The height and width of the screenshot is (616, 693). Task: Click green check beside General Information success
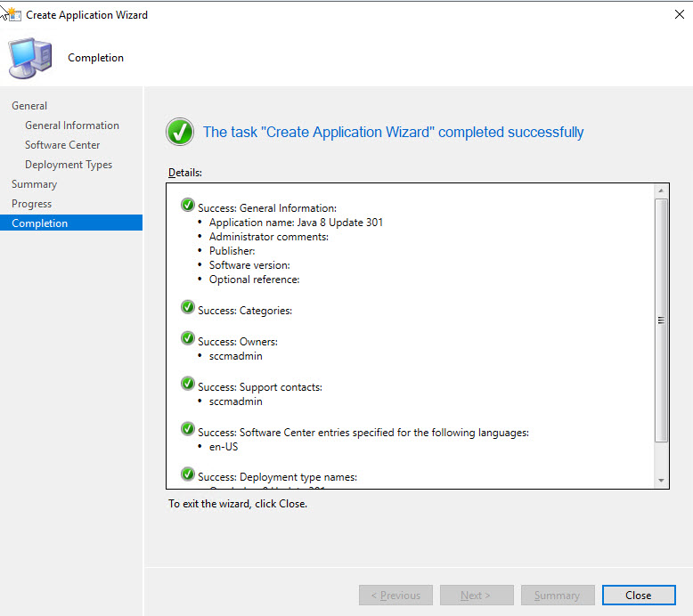(188, 206)
